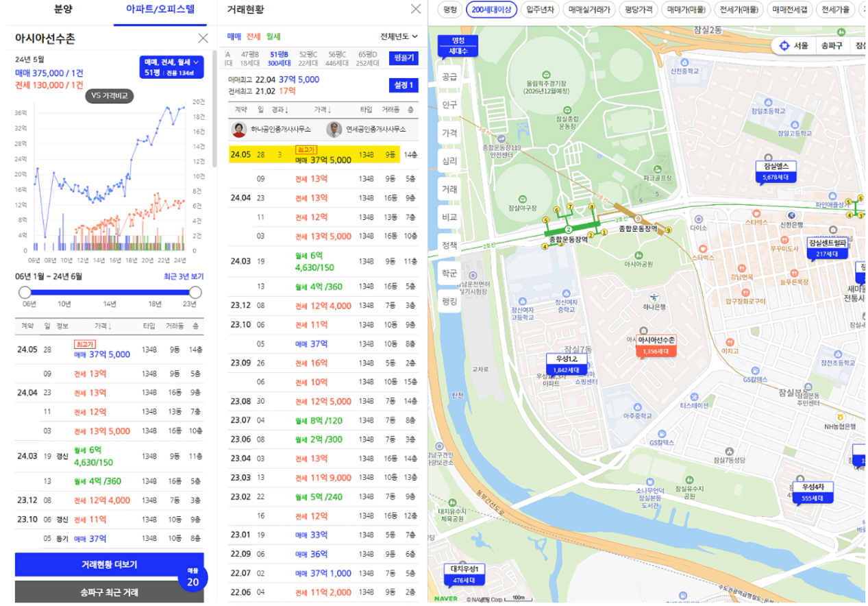
Task: Click the locate-me crosshair icon beside 서울
Action: pyautogui.click(x=784, y=46)
